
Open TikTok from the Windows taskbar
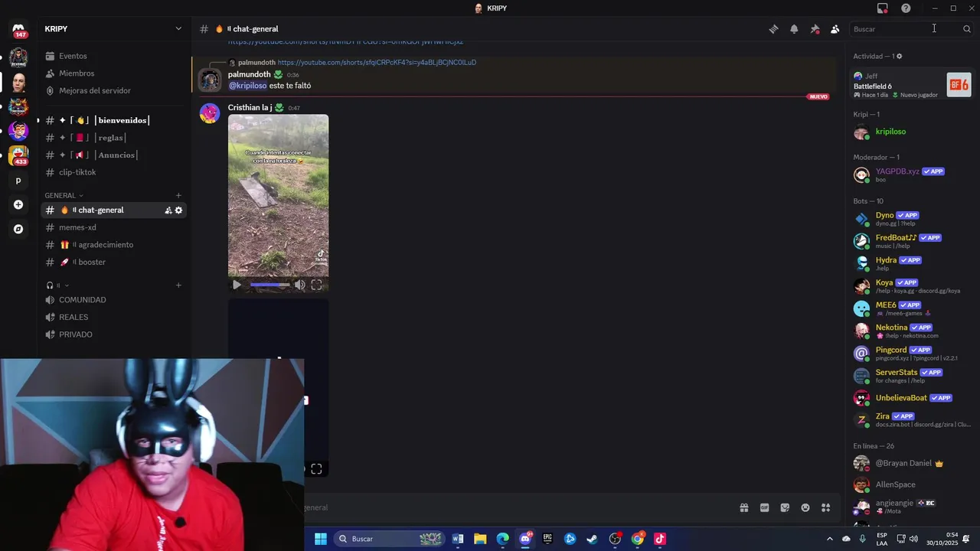click(x=660, y=539)
